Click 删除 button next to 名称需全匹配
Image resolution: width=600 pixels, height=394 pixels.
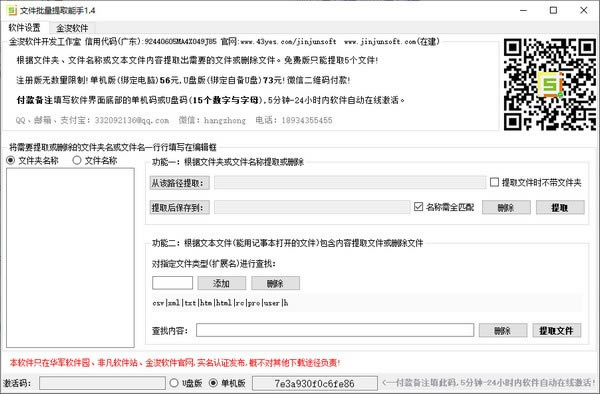506,207
